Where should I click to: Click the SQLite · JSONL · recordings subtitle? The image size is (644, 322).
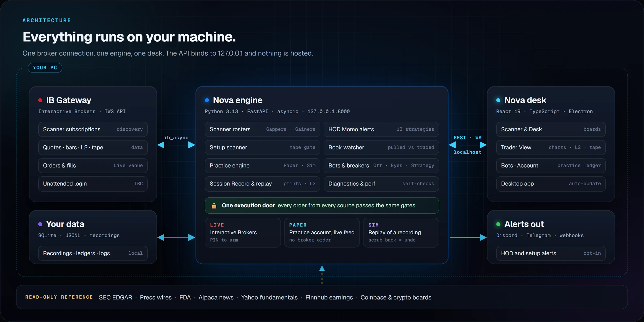pos(79,235)
